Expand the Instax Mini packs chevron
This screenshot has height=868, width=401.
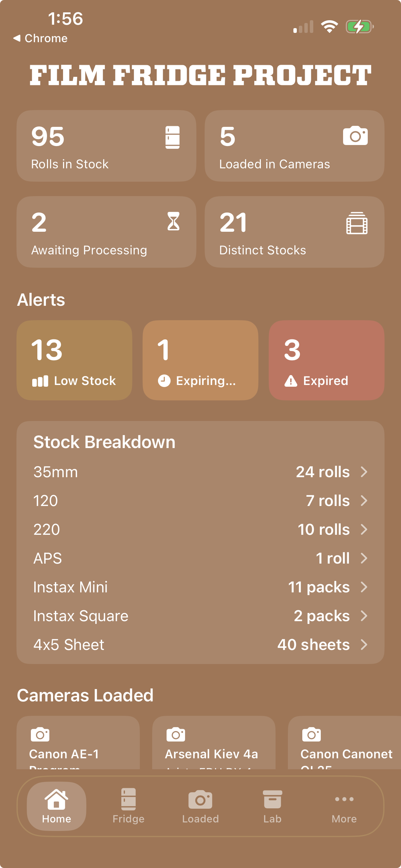tap(364, 587)
